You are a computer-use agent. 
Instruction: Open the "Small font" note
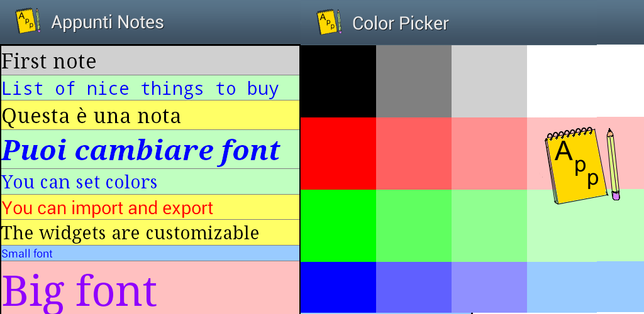[x=150, y=253]
